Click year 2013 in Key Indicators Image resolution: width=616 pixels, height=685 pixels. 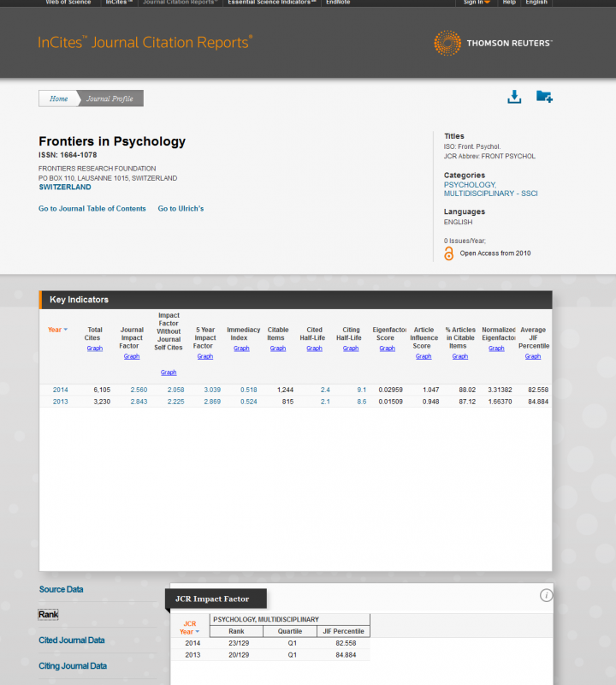click(60, 402)
